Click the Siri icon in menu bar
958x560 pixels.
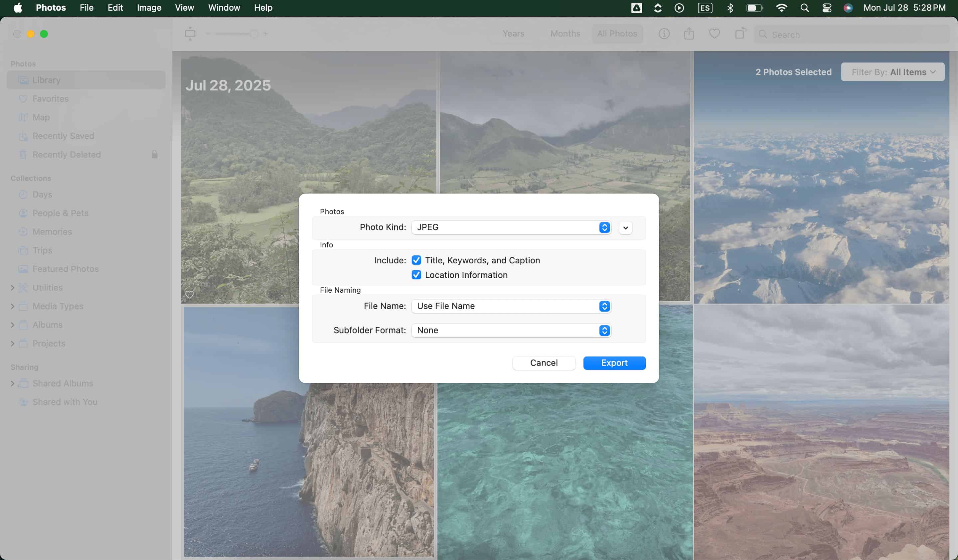tap(848, 8)
